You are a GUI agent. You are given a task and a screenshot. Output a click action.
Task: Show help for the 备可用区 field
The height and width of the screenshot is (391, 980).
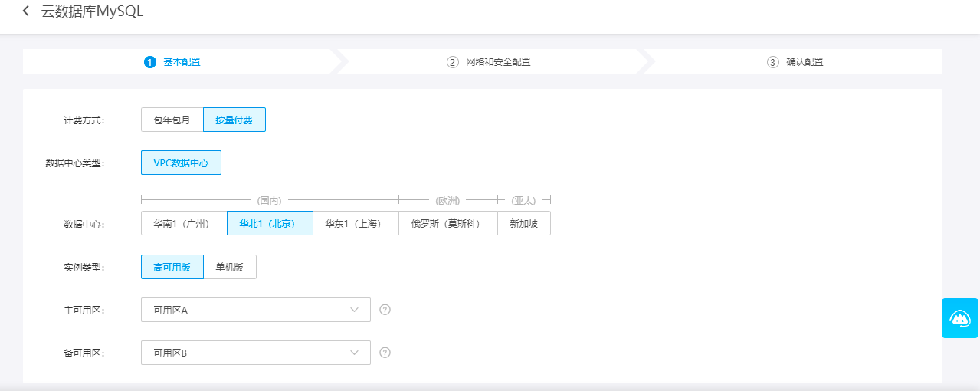click(x=385, y=353)
